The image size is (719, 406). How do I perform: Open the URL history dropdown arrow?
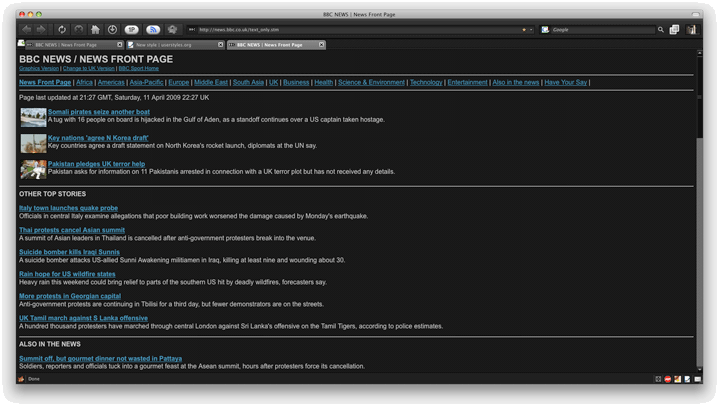point(531,30)
